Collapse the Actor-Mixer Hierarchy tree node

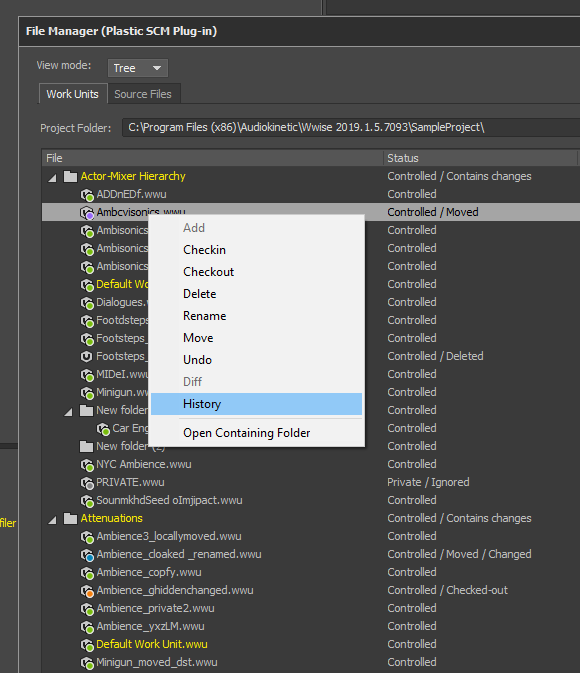(x=52, y=178)
